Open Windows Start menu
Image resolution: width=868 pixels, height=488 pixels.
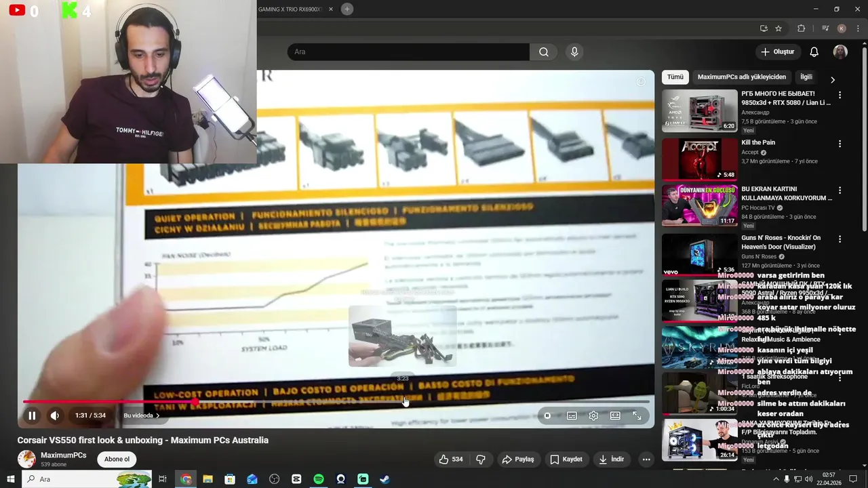11,479
